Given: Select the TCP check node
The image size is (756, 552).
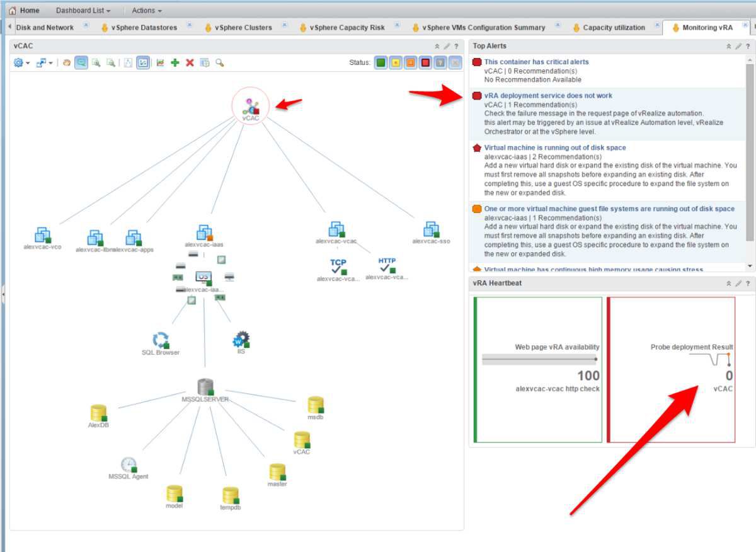Looking at the screenshot, I should click(x=338, y=270).
